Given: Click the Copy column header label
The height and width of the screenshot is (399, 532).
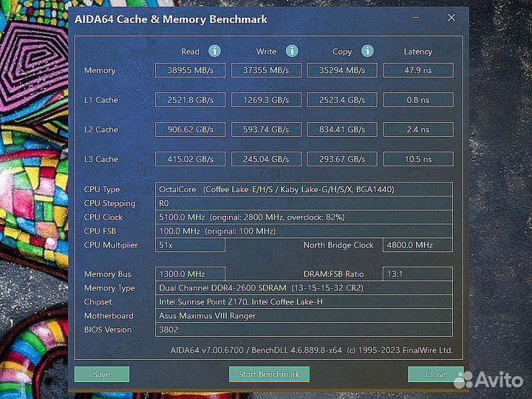Looking at the screenshot, I should tap(342, 52).
